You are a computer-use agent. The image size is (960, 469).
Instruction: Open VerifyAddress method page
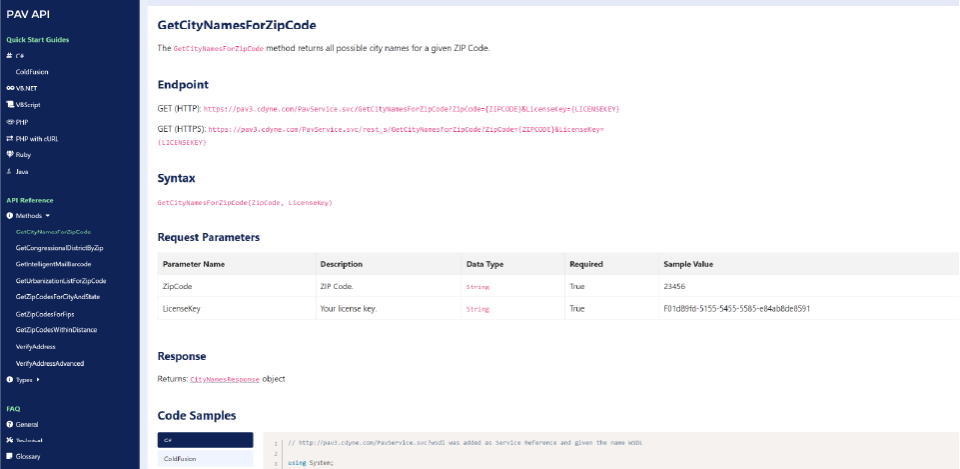(36, 347)
